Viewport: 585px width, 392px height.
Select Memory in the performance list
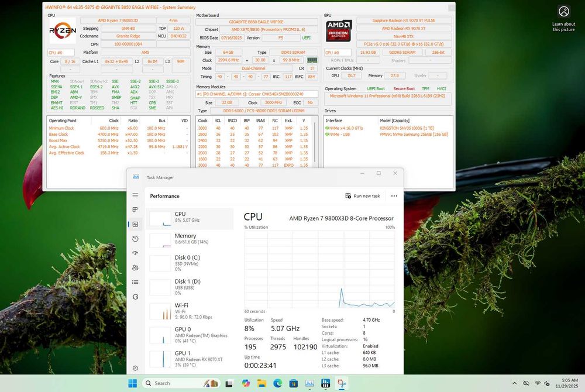pos(190,240)
